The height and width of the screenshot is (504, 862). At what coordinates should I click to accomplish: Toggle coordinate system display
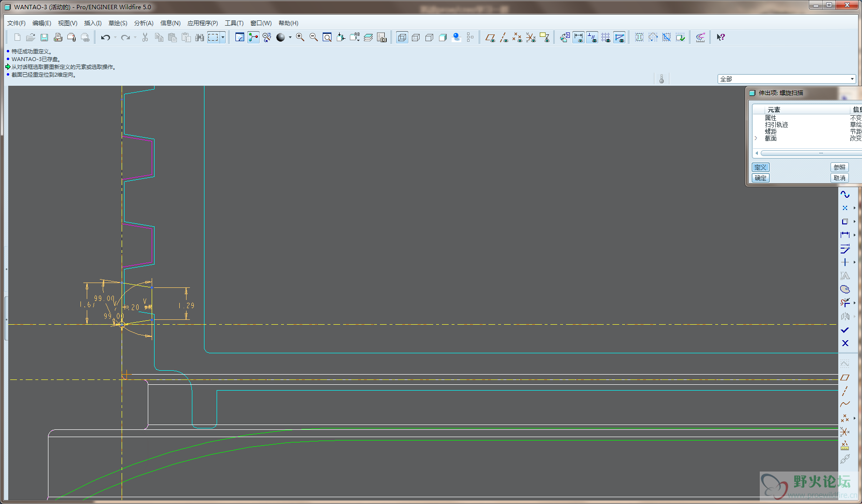pos(531,37)
